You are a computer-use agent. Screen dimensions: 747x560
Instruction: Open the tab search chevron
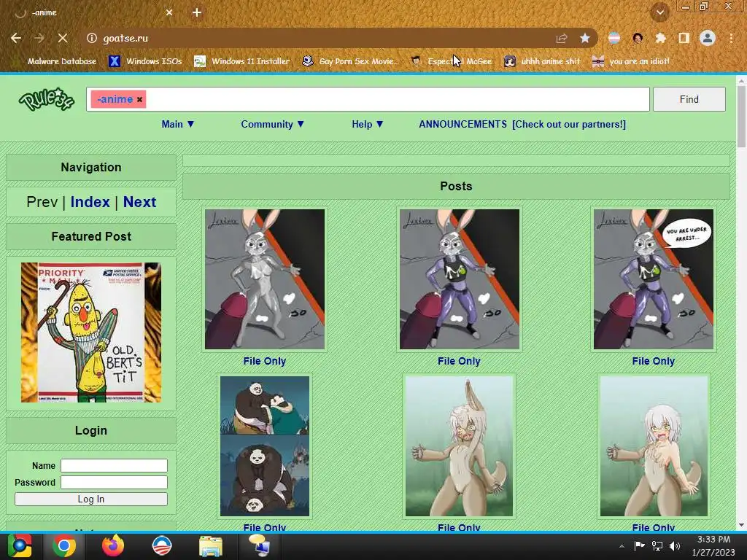660,12
